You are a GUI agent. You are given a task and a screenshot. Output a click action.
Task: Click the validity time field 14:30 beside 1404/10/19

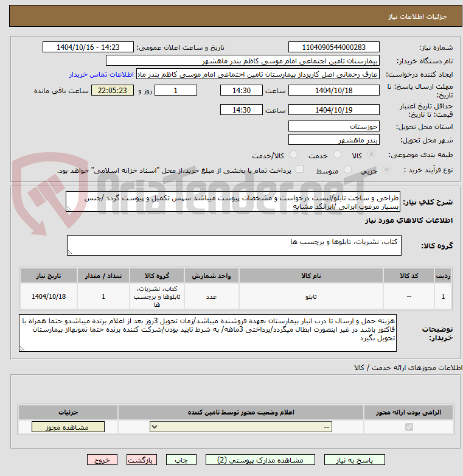242,110
